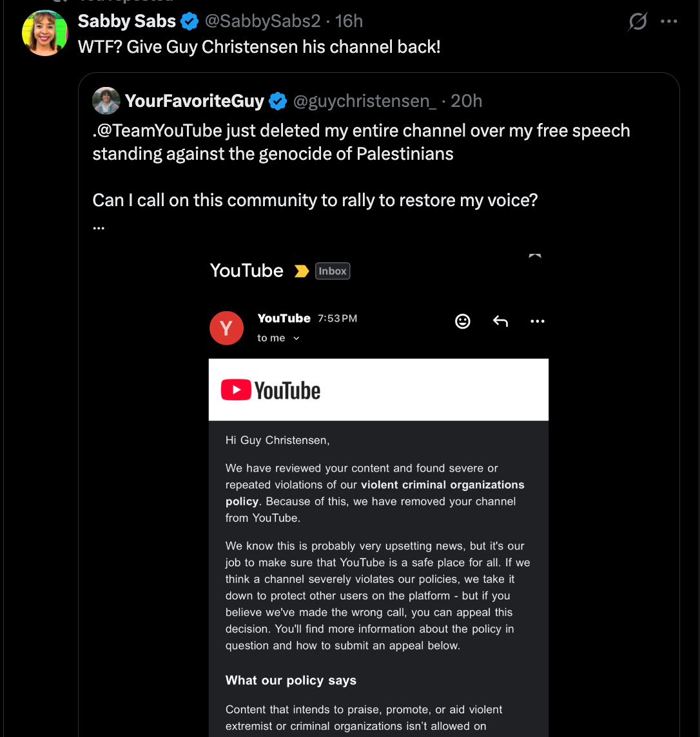
Task: Click the emoji reaction smiley icon
Action: pos(463,321)
